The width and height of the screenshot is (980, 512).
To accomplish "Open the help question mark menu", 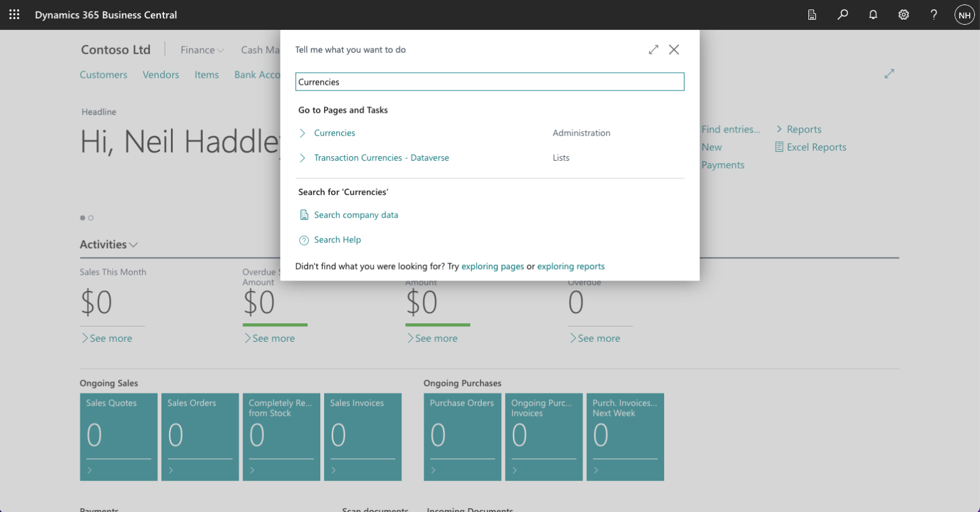I will point(934,15).
